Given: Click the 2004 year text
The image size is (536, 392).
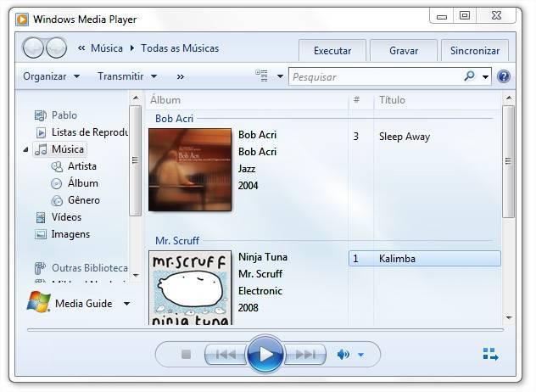Looking at the screenshot, I should (x=248, y=186).
